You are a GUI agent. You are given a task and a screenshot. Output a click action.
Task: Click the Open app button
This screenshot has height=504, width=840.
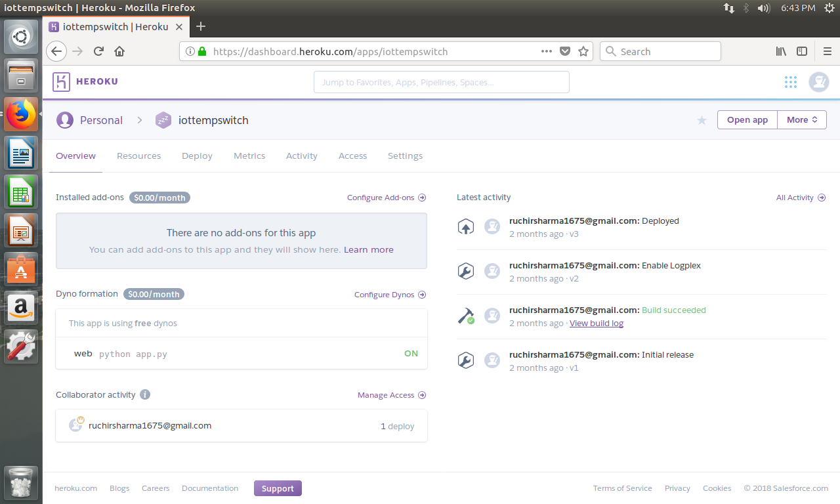click(x=747, y=119)
